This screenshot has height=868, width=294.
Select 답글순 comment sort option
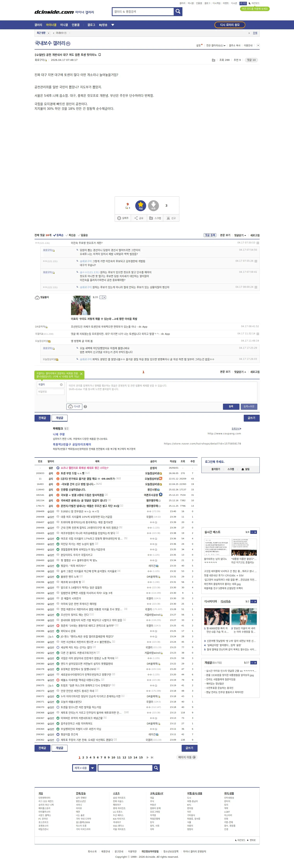(83, 235)
